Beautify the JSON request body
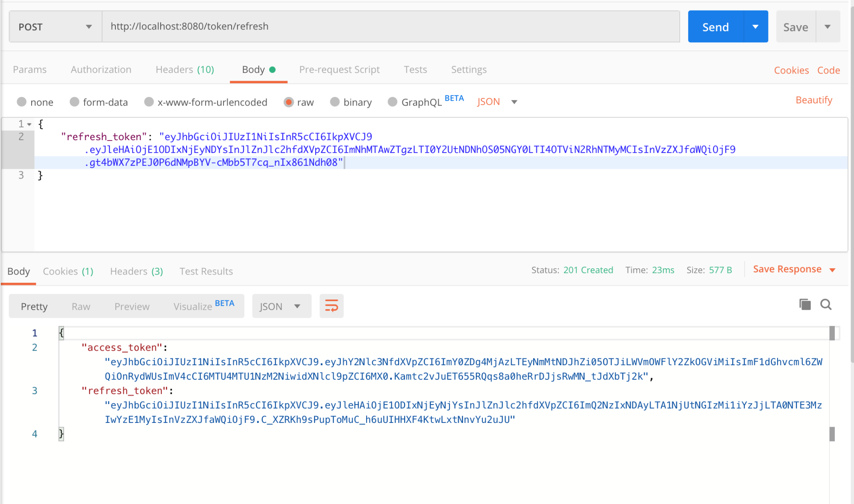 (813, 100)
